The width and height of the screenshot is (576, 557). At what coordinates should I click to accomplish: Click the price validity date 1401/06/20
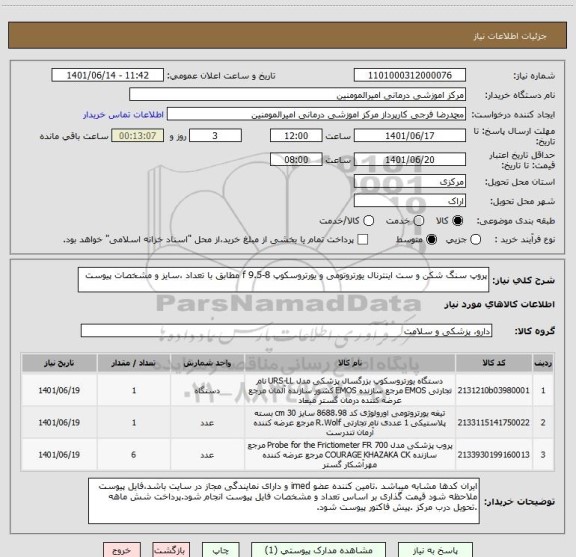pos(410,159)
